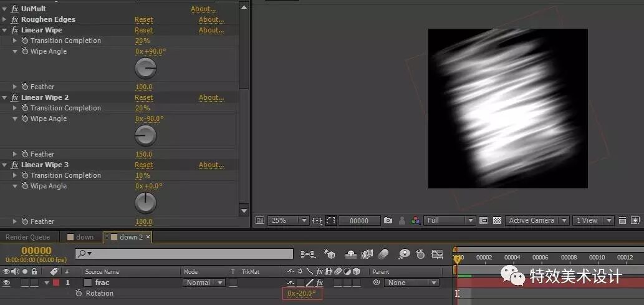Image resolution: width=644 pixels, height=305 pixels.
Task: Click Linear Wipe 2 Feather 150.0 value
Action: [144, 154]
